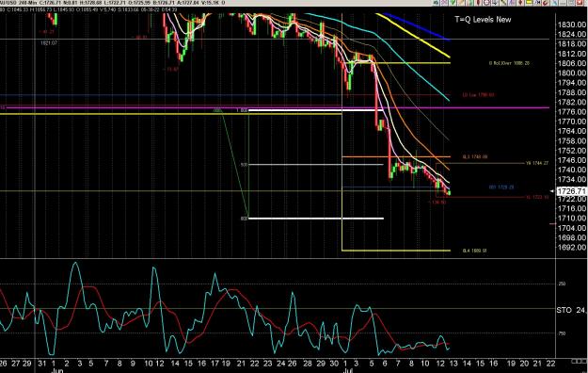Image resolution: width=588 pixels, height=373 pixels.
Task: Click the date label 17 on time axis
Action: click(215, 364)
